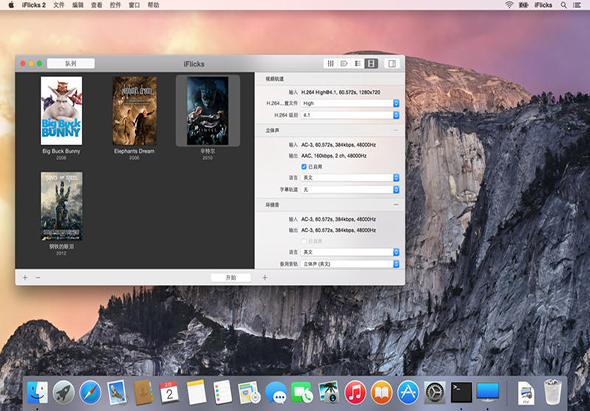Open Notification Center icon
The width and height of the screenshot is (590, 411).
(x=576, y=5)
